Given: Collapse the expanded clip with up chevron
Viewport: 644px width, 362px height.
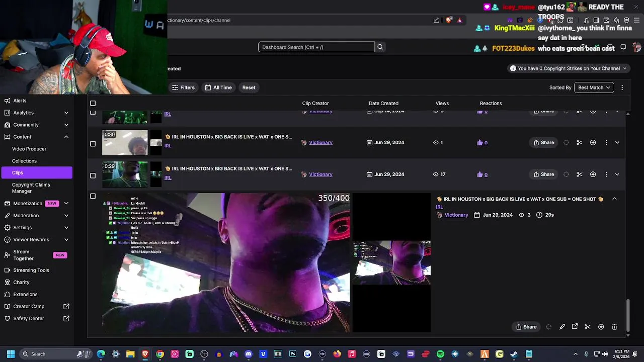Looking at the screenshot, I should pyautogui.click(x=614, y=199).
